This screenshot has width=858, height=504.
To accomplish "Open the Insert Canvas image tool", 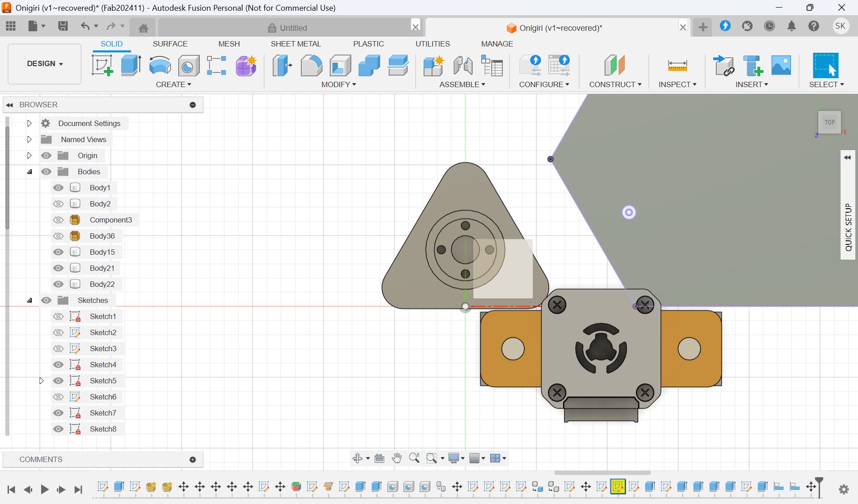I will [x=781, y=65].
